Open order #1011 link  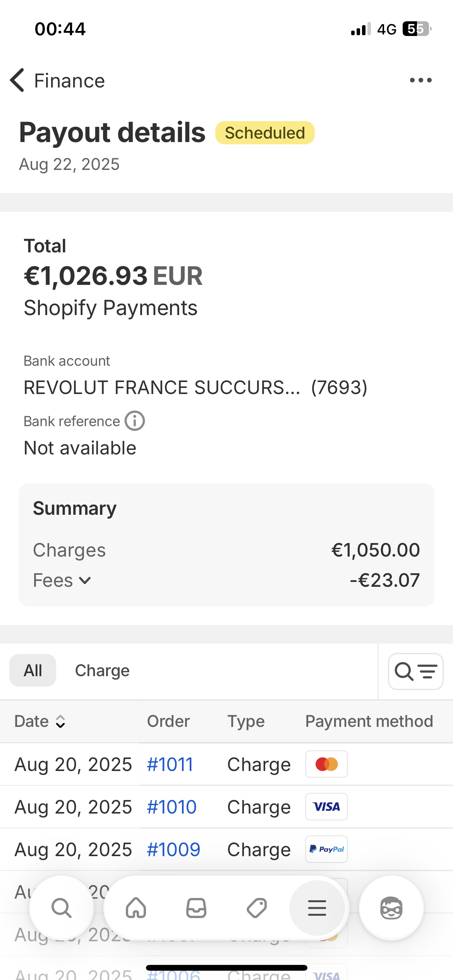(170, 764)
